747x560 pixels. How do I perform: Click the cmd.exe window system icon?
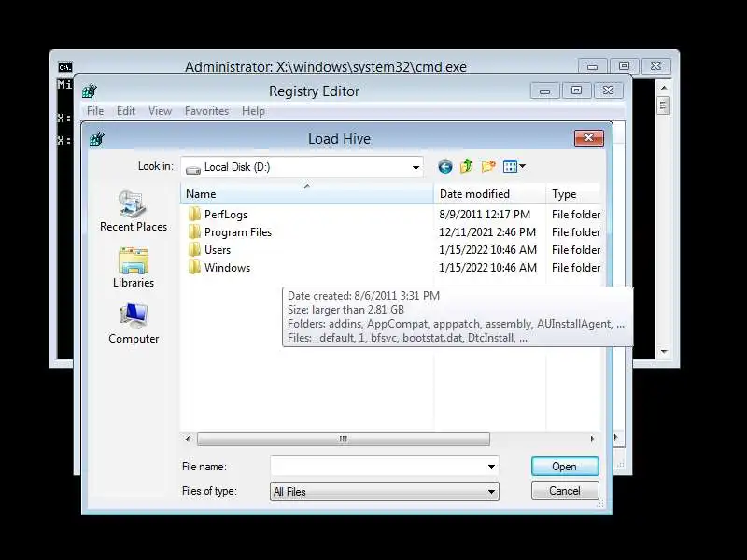(x=65, y=67)
